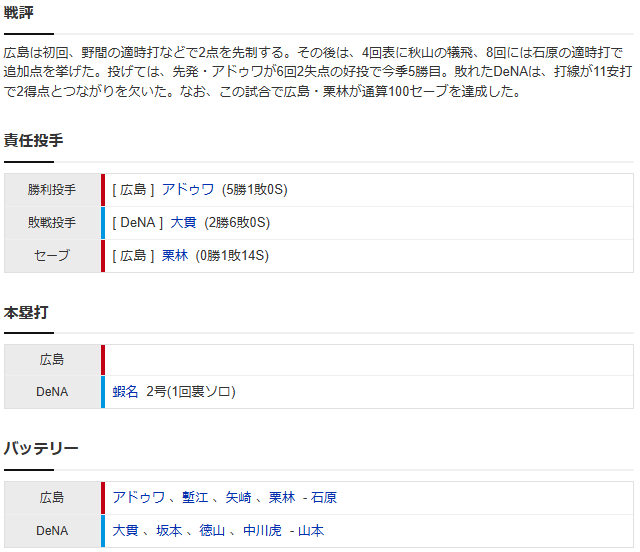The width and height of the screenshot is (640, 552).
Task: Select game summary paragraph starting 広島は初回
Action: pos(318,72)
